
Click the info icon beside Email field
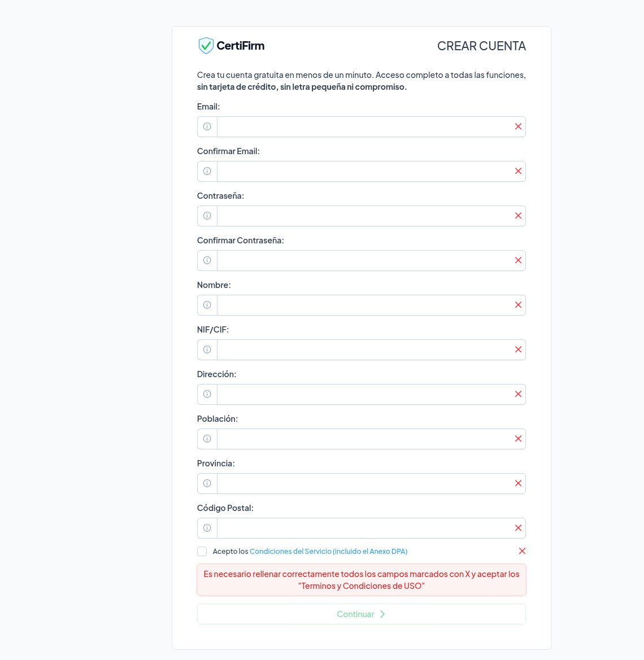[x=207, y=126]
